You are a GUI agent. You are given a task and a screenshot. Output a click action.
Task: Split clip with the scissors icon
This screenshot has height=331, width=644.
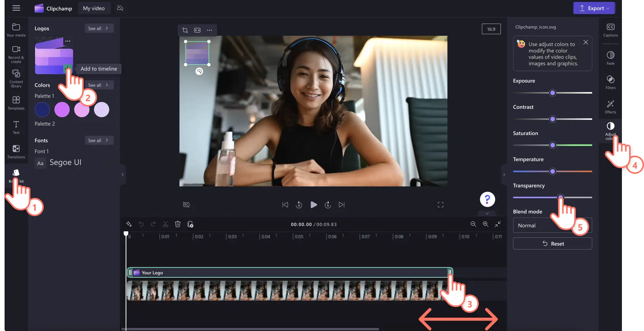coord(166,224)
